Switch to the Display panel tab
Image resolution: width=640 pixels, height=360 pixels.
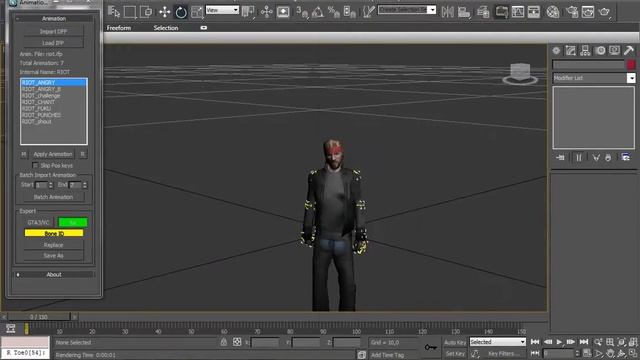[614, 51]
